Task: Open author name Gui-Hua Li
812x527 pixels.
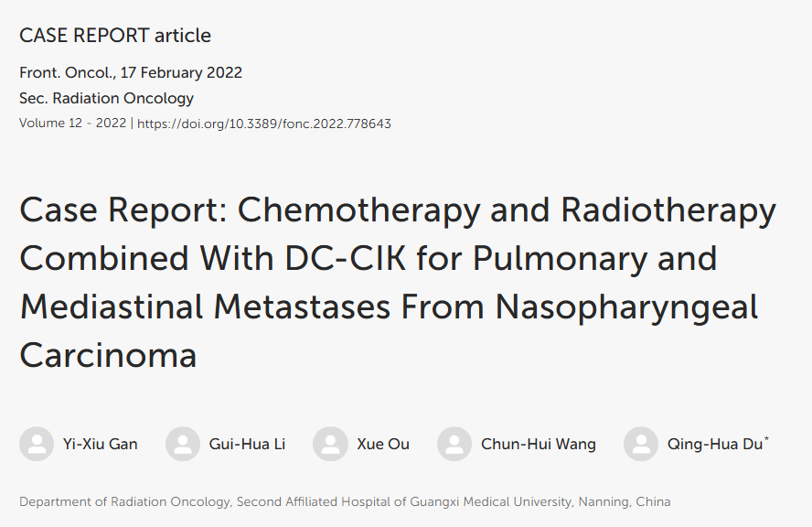Action: [247, 445]
